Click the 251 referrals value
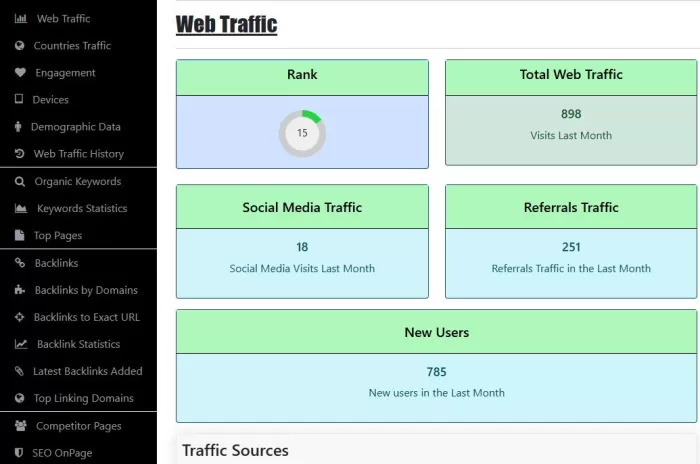 click(571, 247)
